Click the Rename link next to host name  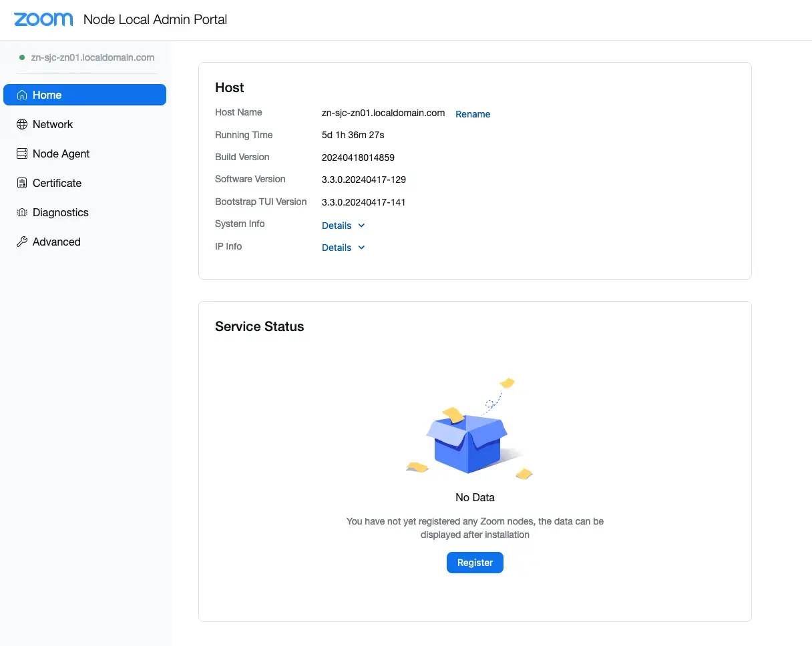tap(473, 114)
